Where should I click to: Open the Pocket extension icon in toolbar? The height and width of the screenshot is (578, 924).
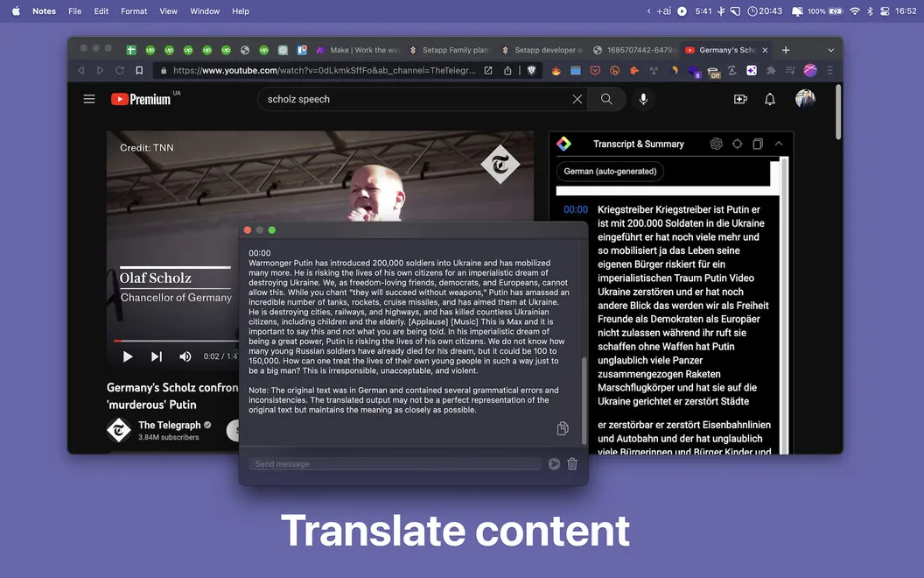(x=595, y=71)
